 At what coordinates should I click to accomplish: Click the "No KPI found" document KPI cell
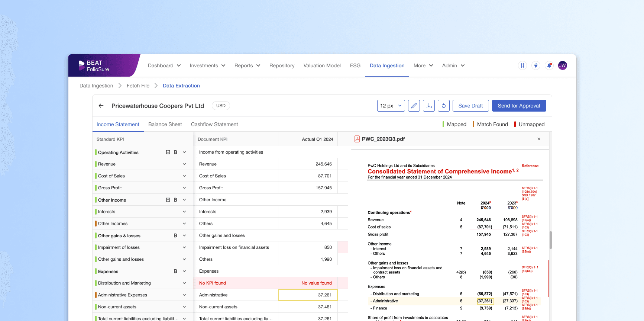coord(236,283)
